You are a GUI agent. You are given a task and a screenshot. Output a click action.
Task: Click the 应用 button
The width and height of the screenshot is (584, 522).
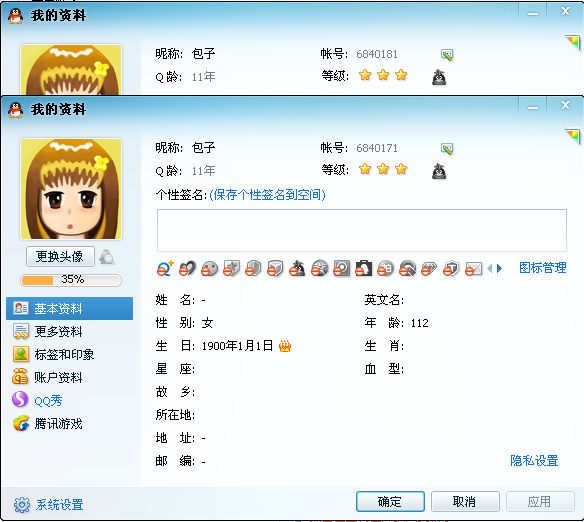[540, 502]
